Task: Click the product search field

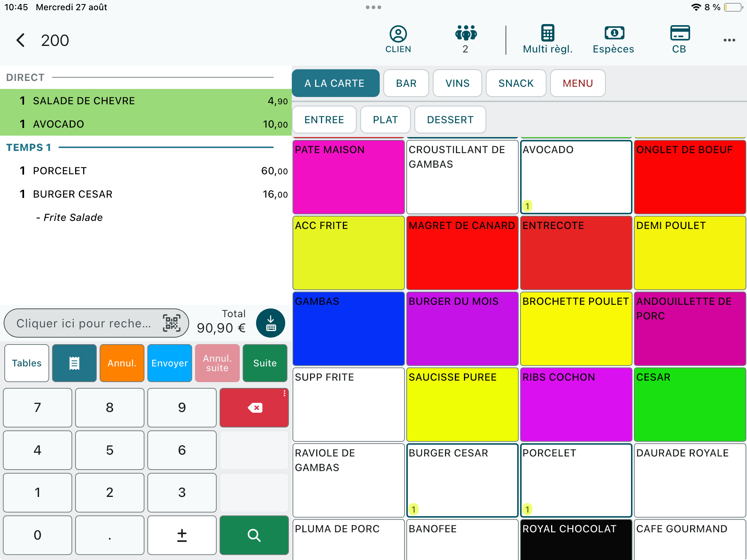Action: [x=96, y=323]
